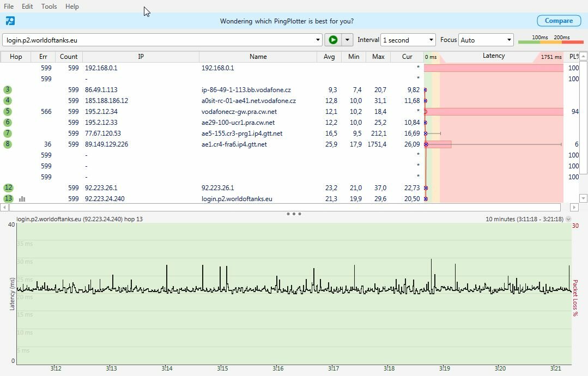Open the Help menu
588x376 pixels.
pyautogui.click(x=72, y=7)
